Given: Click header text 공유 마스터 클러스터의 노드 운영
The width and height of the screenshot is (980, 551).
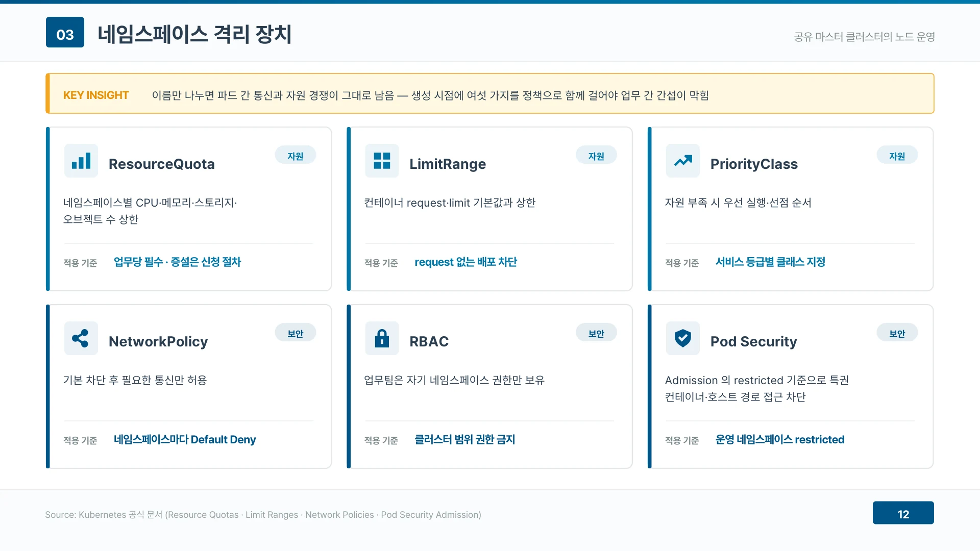Looking at the screenshot, I should coord(865,37).
